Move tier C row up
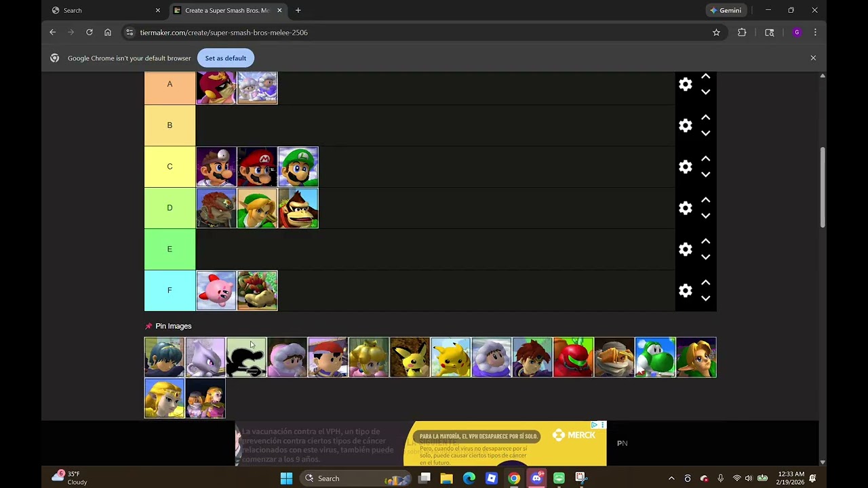The width and height of the screenshot is (868, 488). pos(705,159)
